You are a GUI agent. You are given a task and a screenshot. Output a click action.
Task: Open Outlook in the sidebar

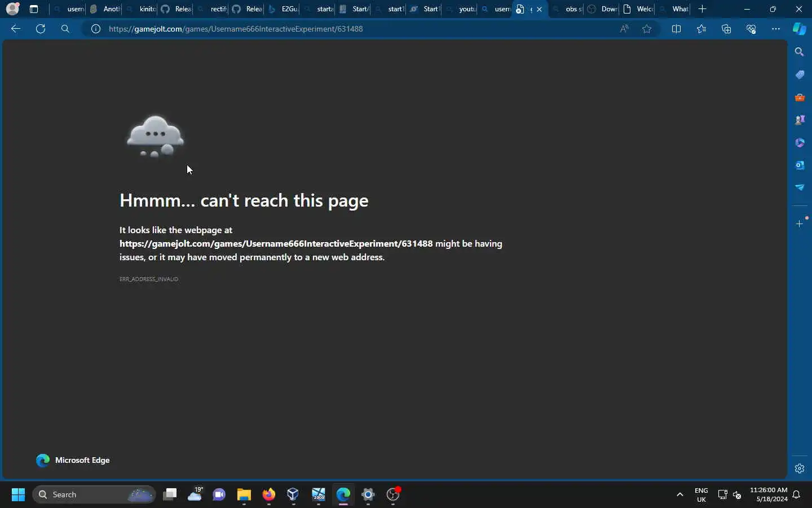[x=800, y=165]
